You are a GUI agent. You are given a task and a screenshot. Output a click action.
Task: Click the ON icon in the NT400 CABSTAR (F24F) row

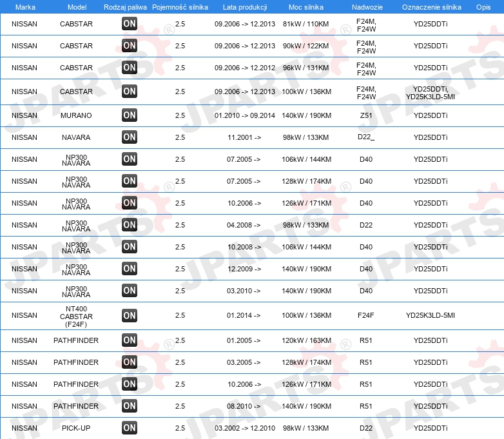(130, 315)
